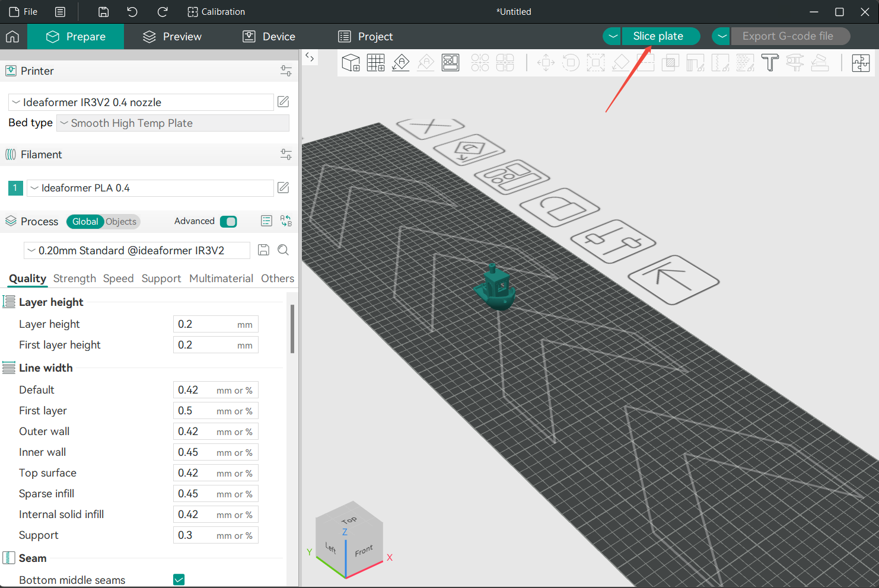The height and width of the screenshot is (588, 879).
Task: Select the Move tool in toolbar
Action: click(x=546, y=62)
